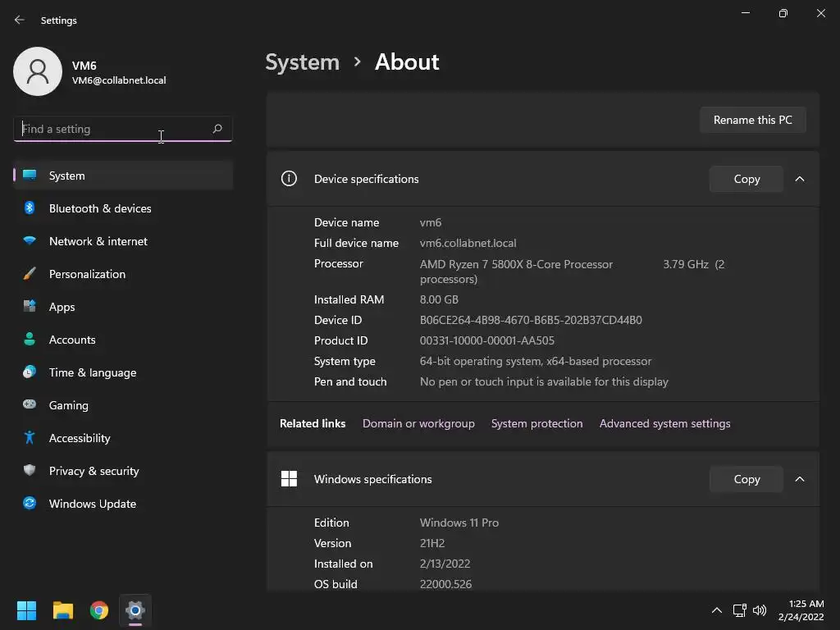This screenshot has height=630, width=840.
Task: Open Google Chrome from the taskbar
Action: click(x=99, y=610)
